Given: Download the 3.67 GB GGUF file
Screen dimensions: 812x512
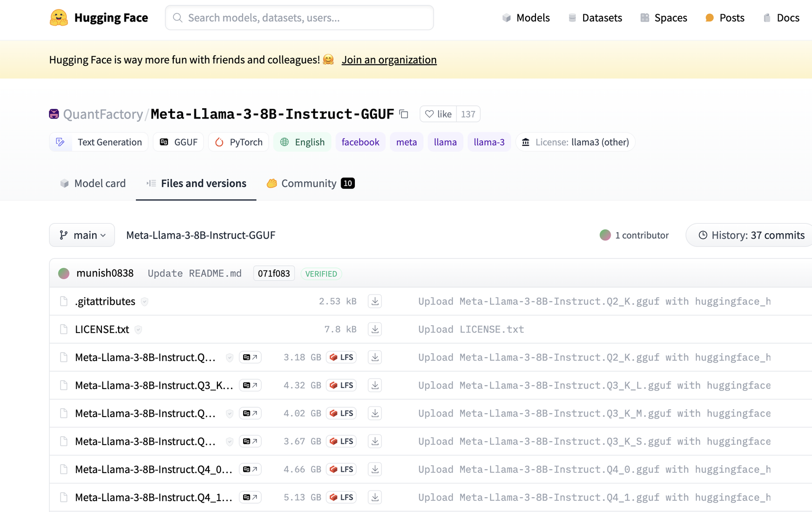Looking at the screenshot, I should (375, 441).
